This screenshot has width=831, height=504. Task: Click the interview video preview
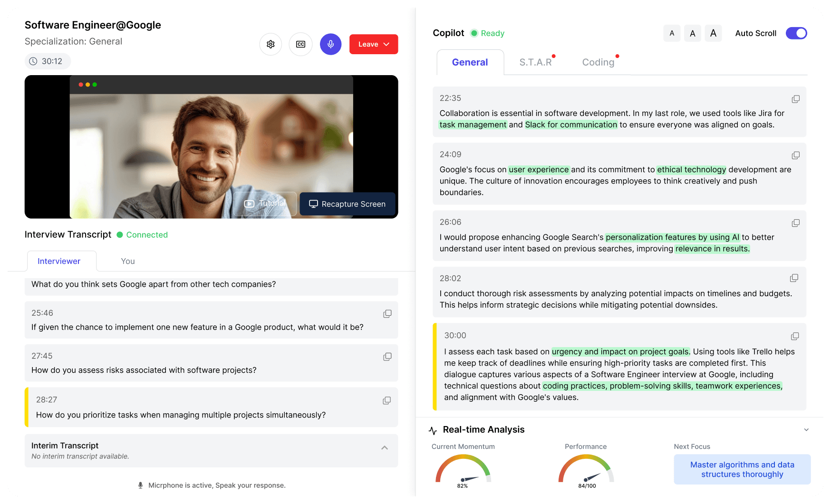(x=211, y=147)
